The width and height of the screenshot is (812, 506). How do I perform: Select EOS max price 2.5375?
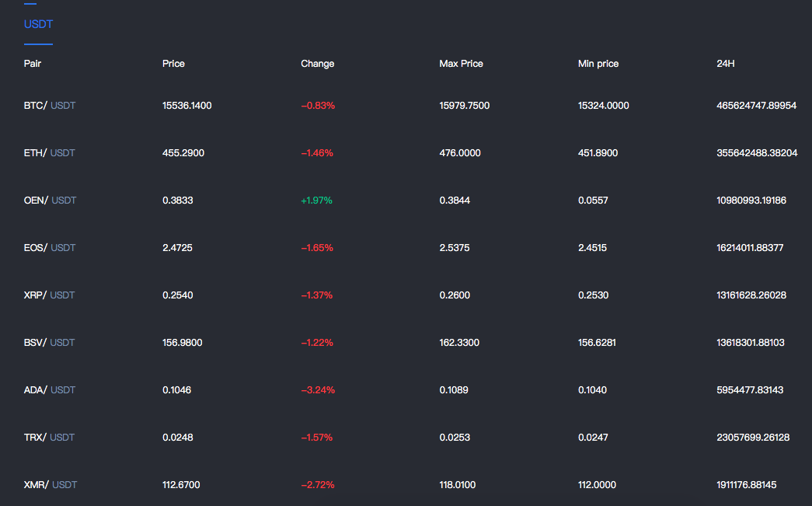click(455, 248)
